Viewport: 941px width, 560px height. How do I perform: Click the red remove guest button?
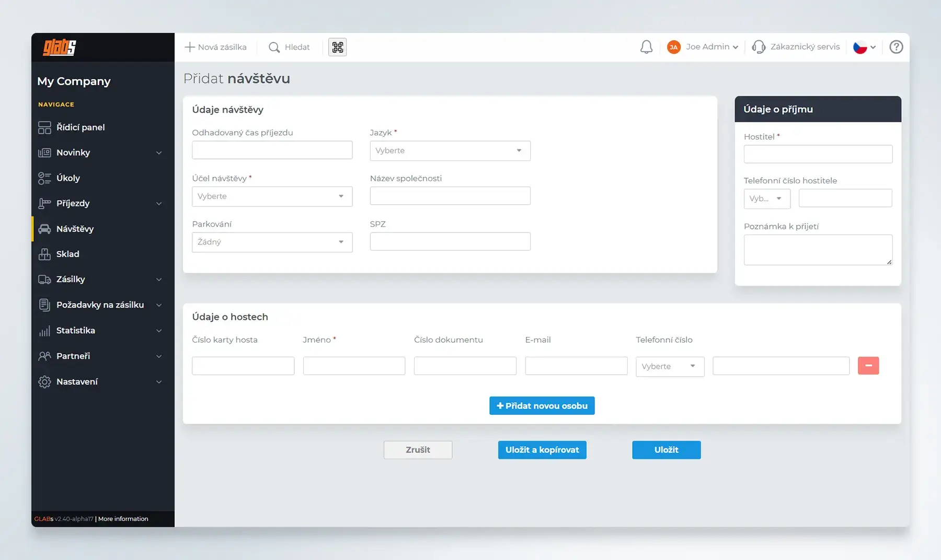click(868, 366)
